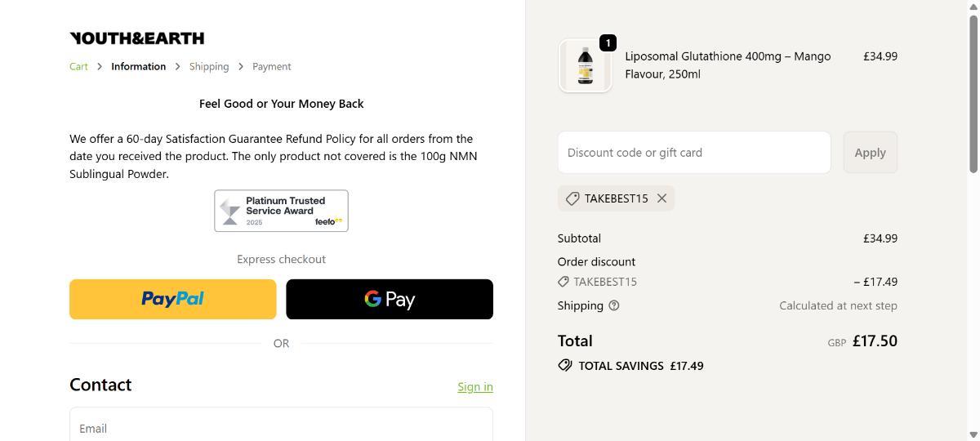
Task: Focus the discount code or gift card field
Action: [x=693, y=153]
